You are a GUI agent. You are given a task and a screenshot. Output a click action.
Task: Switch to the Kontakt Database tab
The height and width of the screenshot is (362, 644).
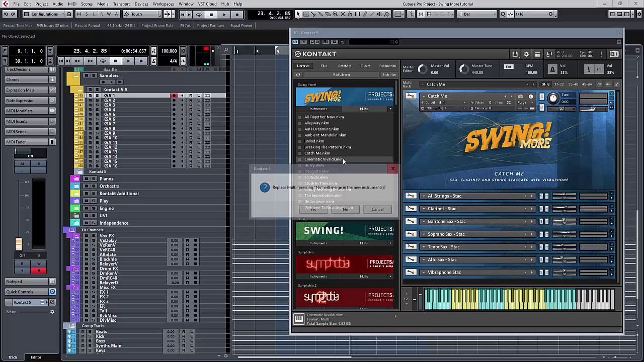point(345,66)
